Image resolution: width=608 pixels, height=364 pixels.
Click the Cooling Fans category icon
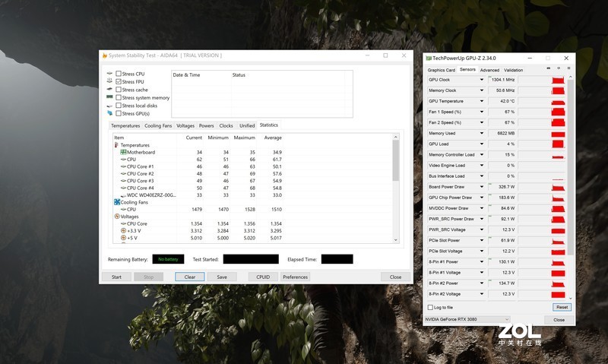[117, 202]
